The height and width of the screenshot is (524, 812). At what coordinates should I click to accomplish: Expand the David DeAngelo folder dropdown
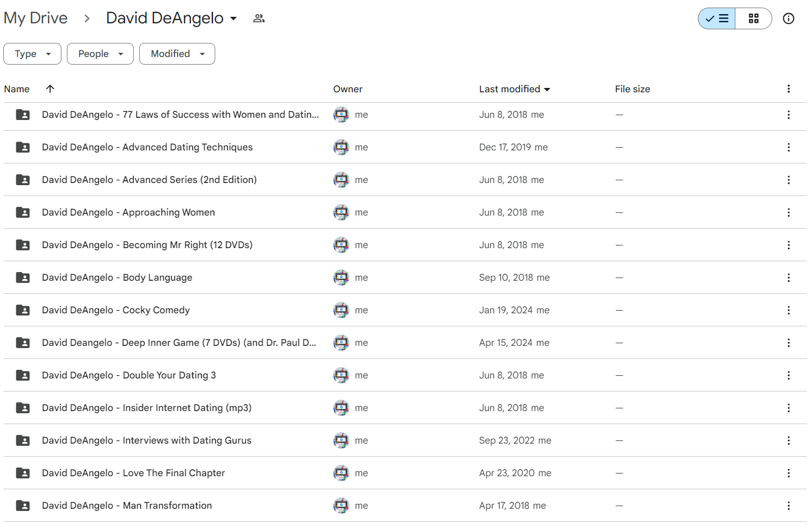233,18
